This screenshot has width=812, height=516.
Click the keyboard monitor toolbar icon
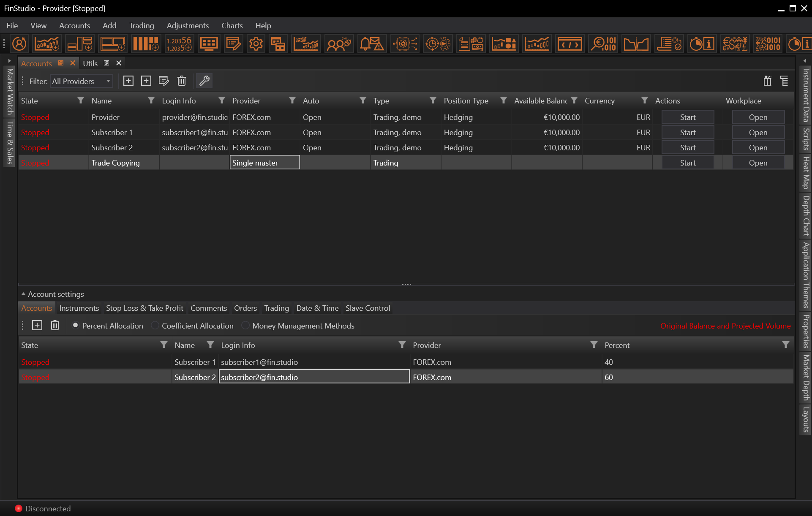pyautogui.click(x=209, y=44)
